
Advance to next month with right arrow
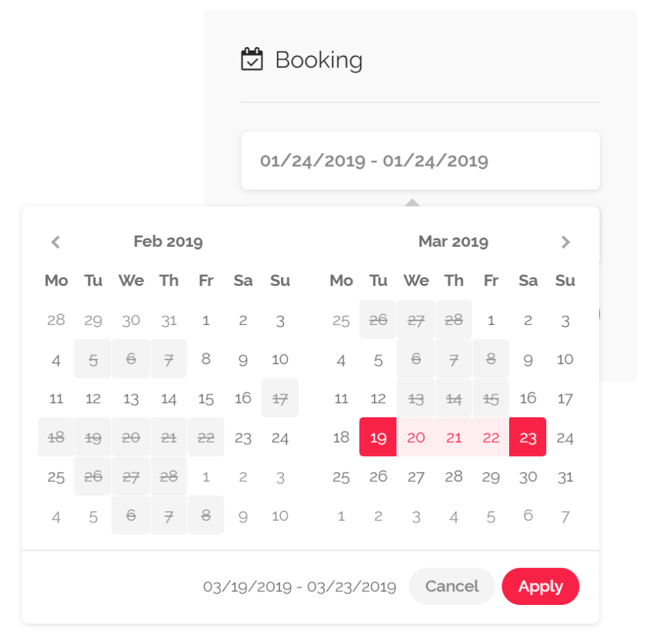click(x=566, y=242)
